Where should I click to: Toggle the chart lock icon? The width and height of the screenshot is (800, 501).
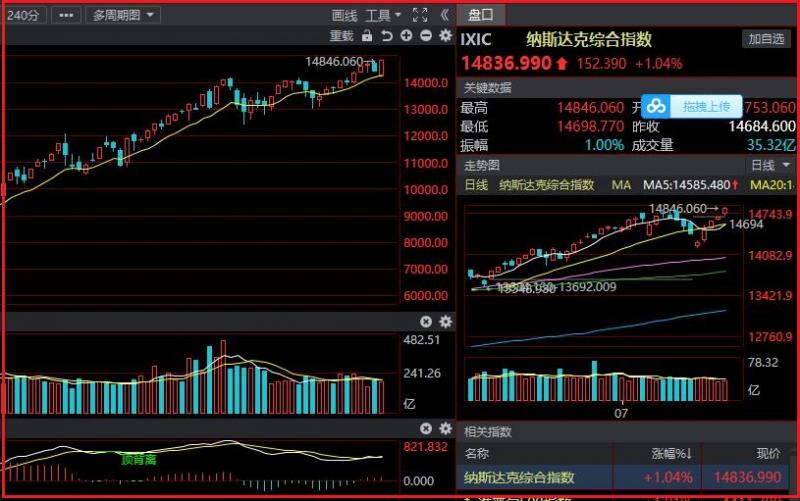coord(367,36)
